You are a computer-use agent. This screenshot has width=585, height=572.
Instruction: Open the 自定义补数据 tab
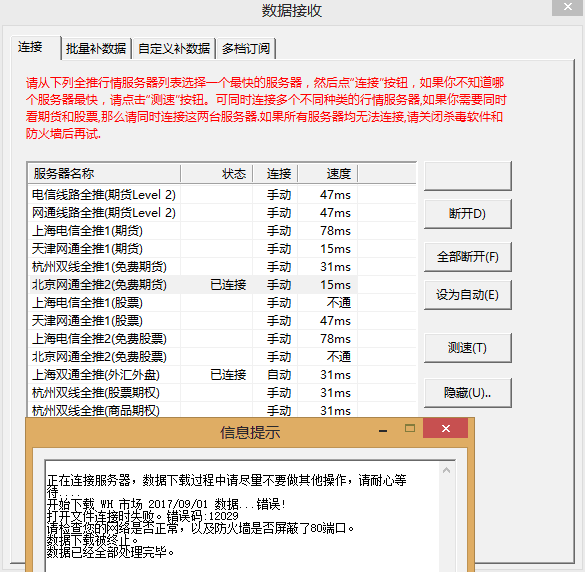point(174,49)
